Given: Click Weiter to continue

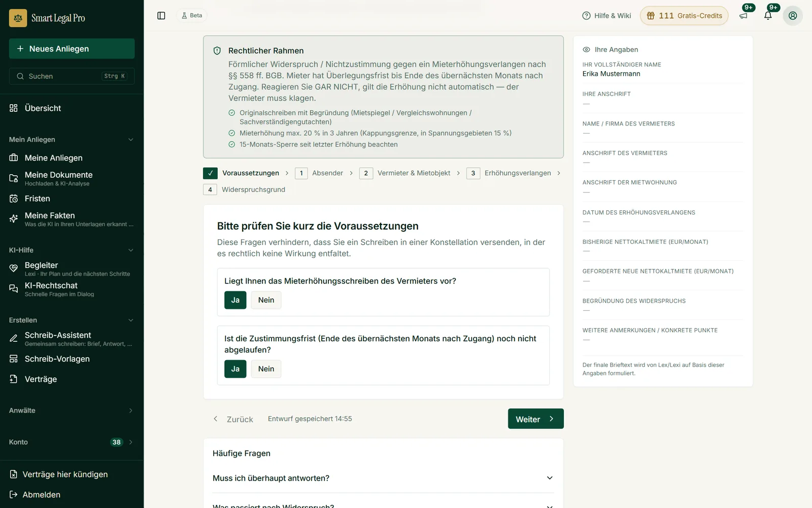Looking at the screenshot, I should [536, 419].
